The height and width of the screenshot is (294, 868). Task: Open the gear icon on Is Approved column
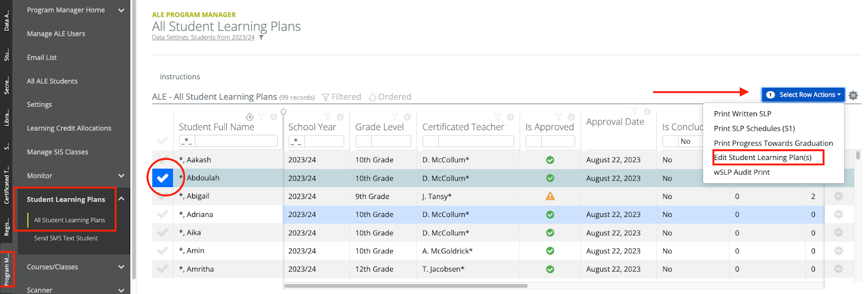[571, 117]
